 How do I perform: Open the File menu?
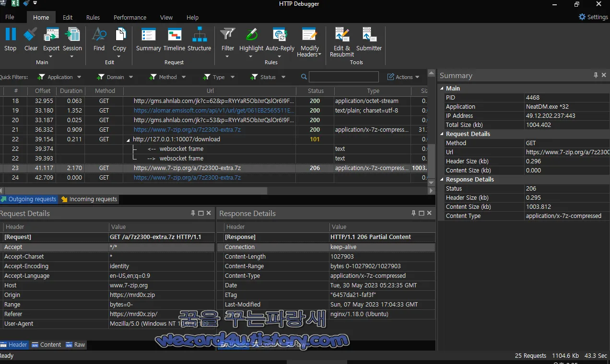tap(10, 17)
